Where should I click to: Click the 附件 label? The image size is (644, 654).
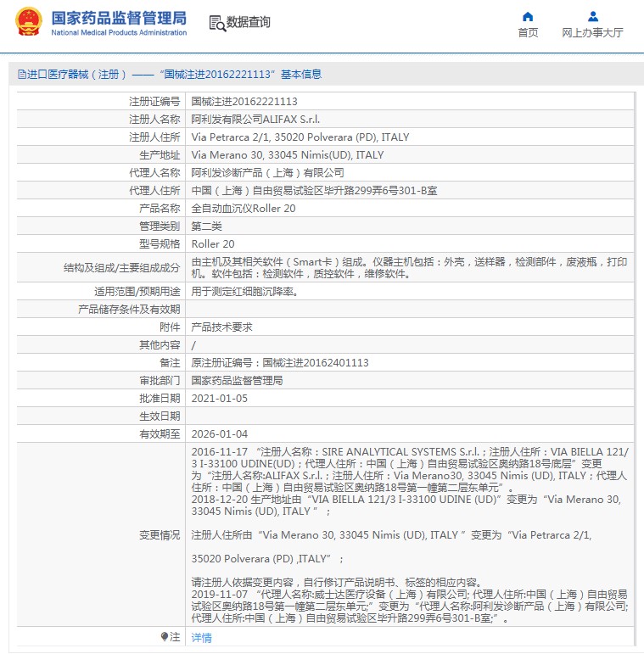170,327
